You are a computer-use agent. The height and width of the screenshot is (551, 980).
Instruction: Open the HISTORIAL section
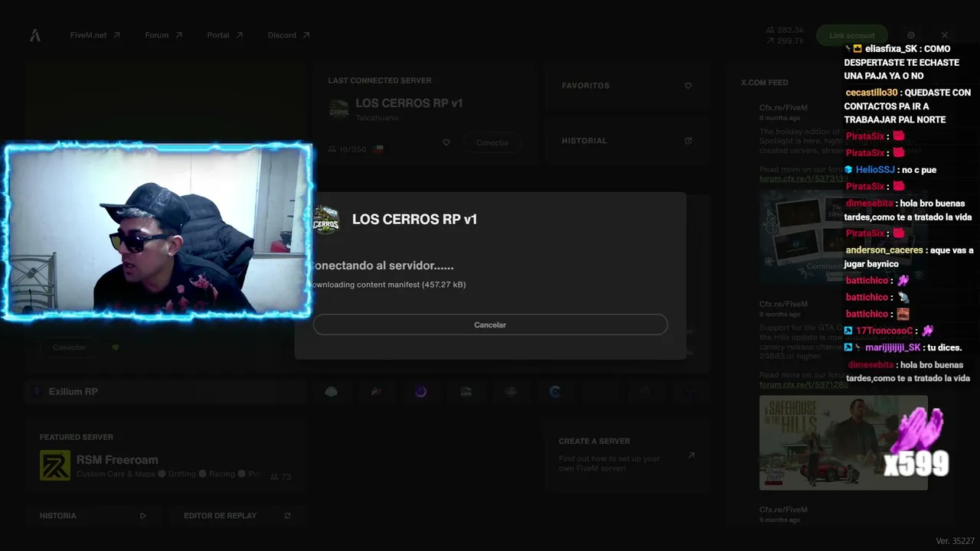pos(628,141)
